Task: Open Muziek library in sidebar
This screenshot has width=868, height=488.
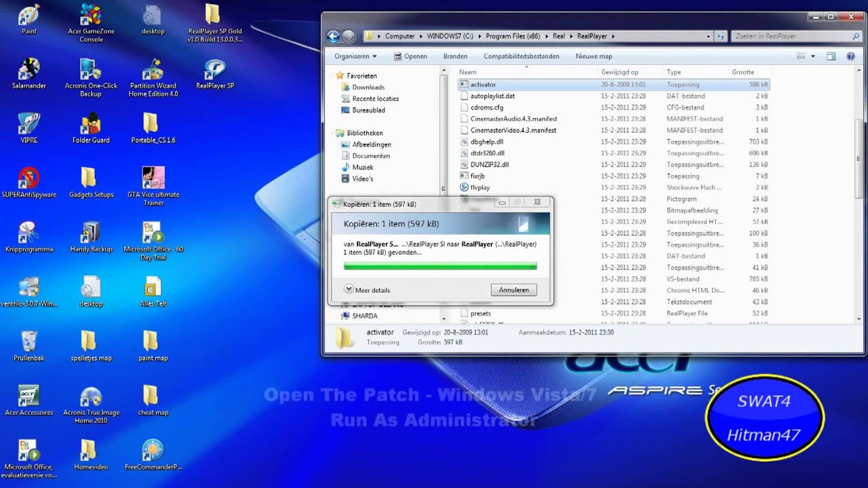Action: click(x=357, y=167)
